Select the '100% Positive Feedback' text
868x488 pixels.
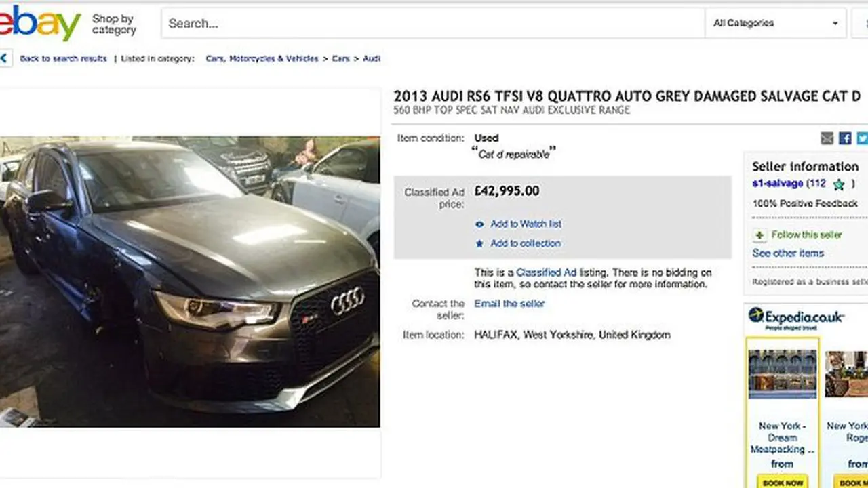805,203
